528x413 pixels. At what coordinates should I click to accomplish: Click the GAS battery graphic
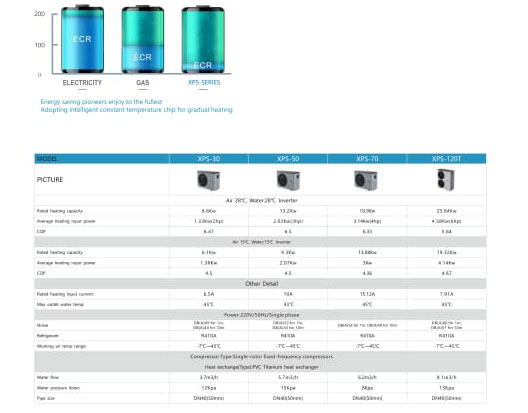[143, 39]
